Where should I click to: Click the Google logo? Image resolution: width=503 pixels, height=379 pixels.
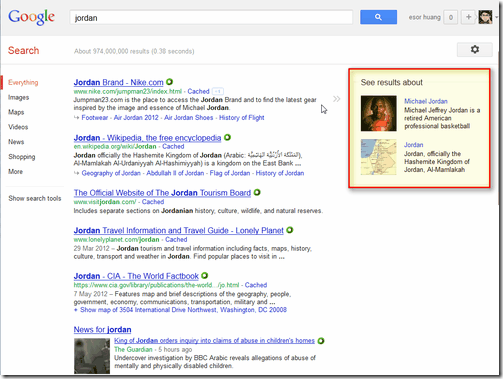(32, 17)
